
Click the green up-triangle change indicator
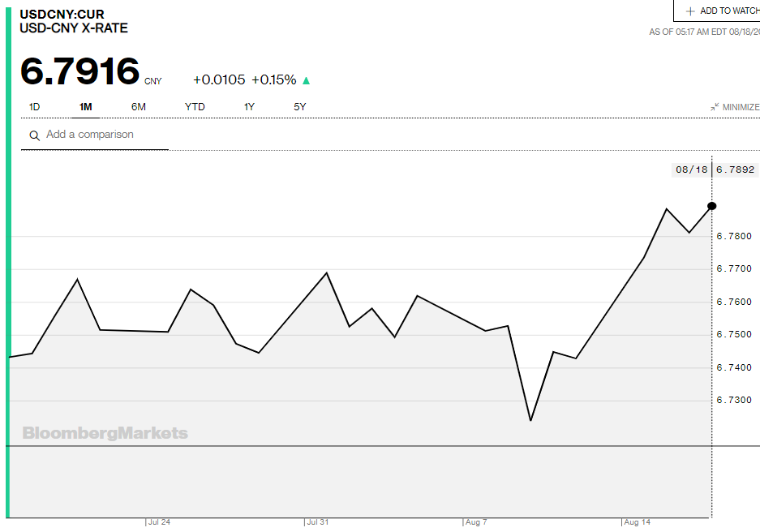[x=307, y=80]
